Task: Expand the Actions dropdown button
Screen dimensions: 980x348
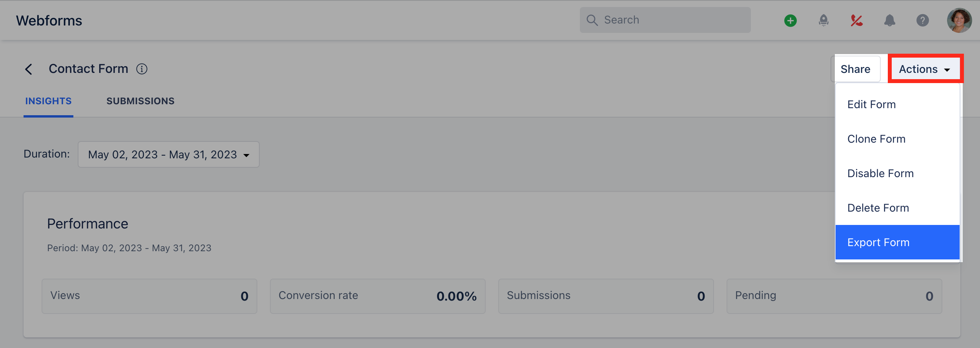Action: click(x=925, y=69)
